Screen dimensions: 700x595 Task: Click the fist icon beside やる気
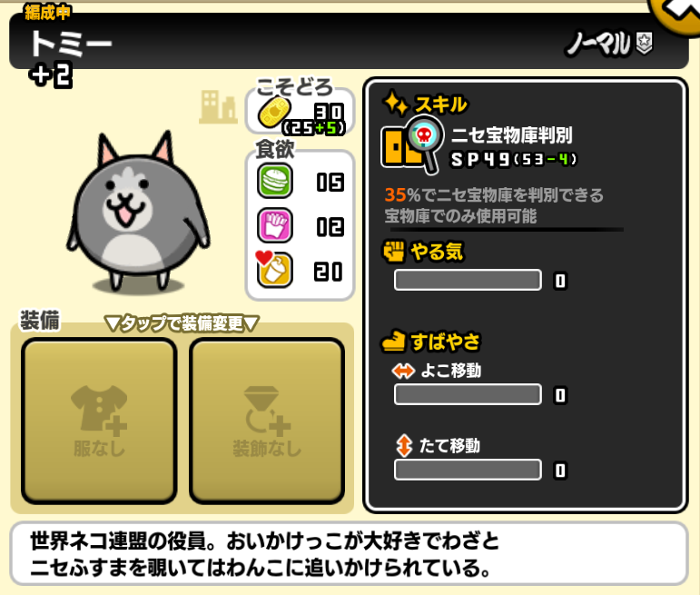coord(394,252)
